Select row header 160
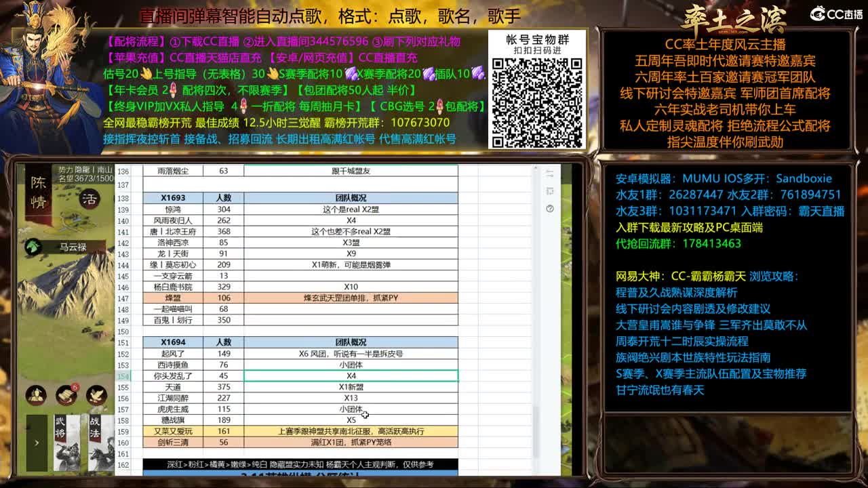The height and width of the screenshot is (488, 868). tap(123, 442)
